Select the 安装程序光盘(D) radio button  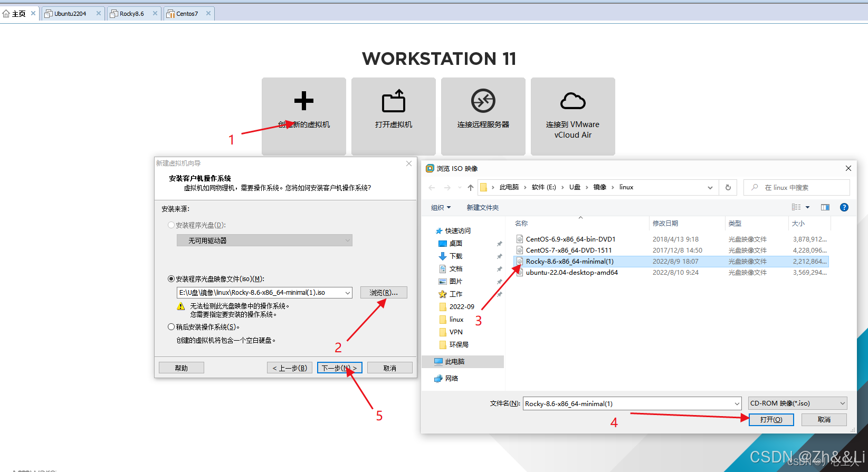coord(171,225)
